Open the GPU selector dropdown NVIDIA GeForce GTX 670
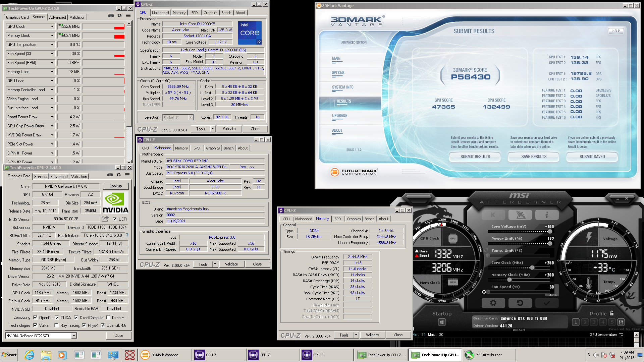 74,336
